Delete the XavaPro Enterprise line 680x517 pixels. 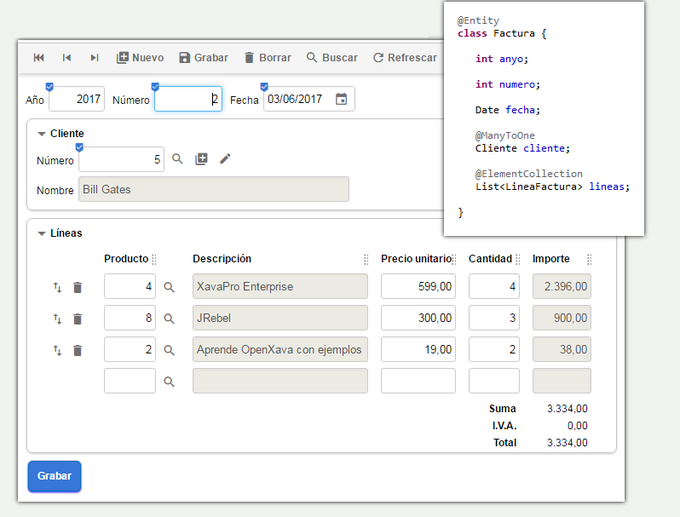(77, 287)
